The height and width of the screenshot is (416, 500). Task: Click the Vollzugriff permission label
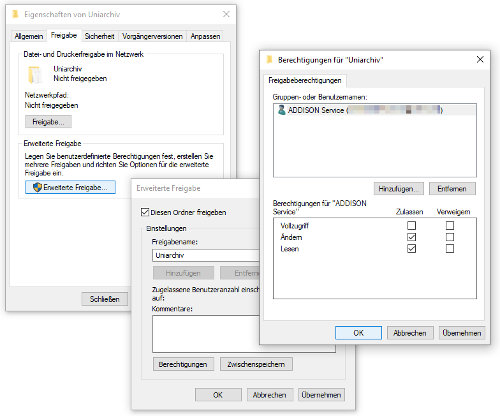294,226
